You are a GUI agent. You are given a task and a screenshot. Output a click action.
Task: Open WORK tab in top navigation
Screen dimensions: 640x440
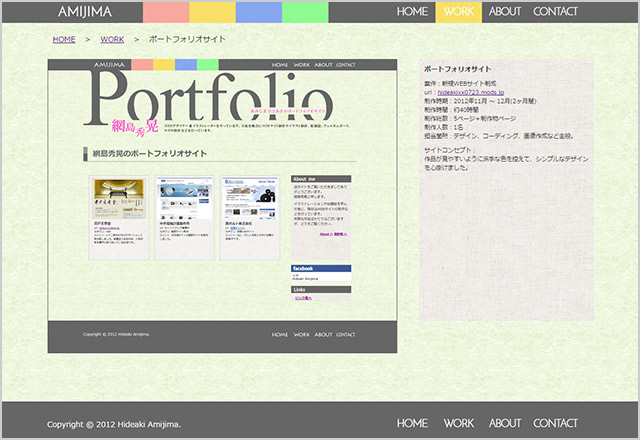(x=459, y=12)
